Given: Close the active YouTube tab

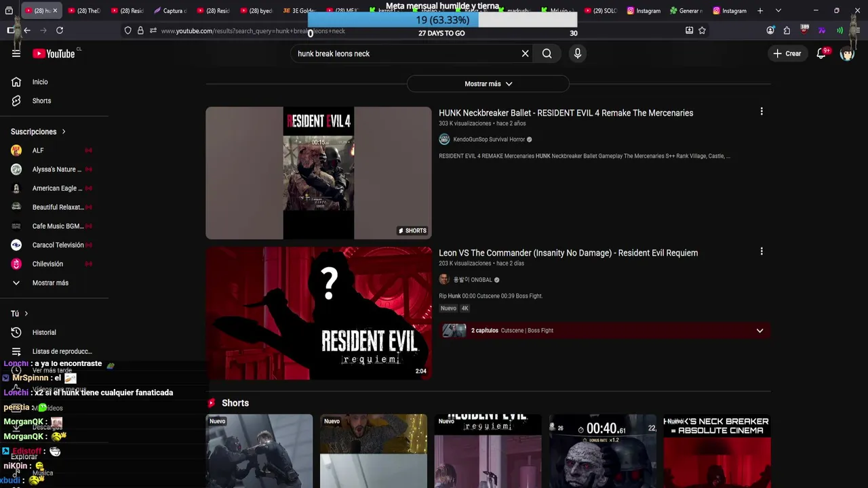Looking at the screenshot, I should [55, 11].
